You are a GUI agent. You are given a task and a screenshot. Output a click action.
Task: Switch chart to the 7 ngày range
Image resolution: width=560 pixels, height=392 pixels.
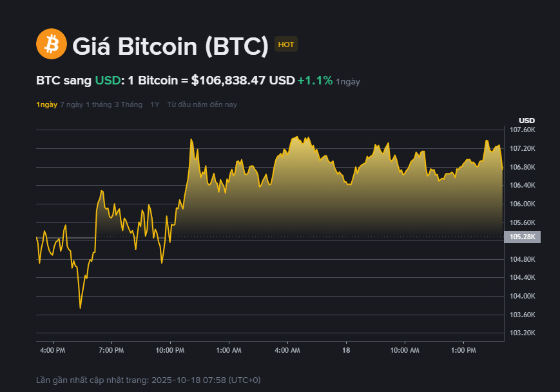click(x=72, y=104)
